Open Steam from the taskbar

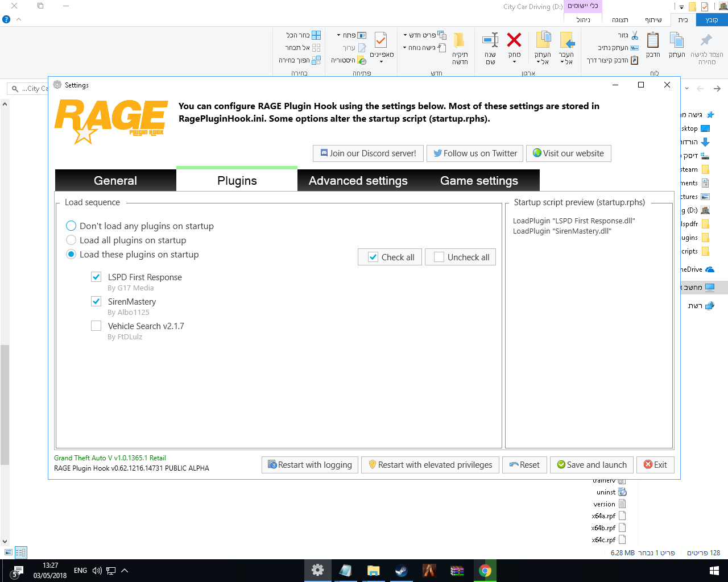pos(402,571)
